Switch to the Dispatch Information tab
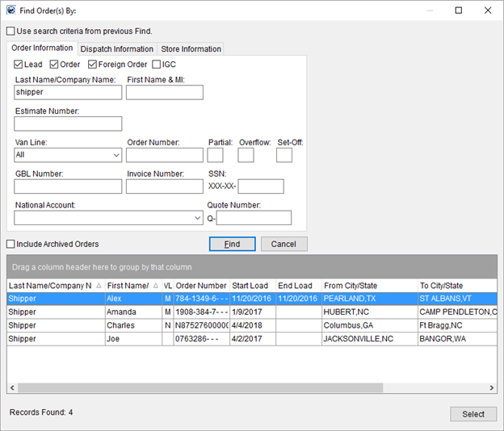Image resolution: width=504 pixels, height=431 pixels. (x=116, y=49)
